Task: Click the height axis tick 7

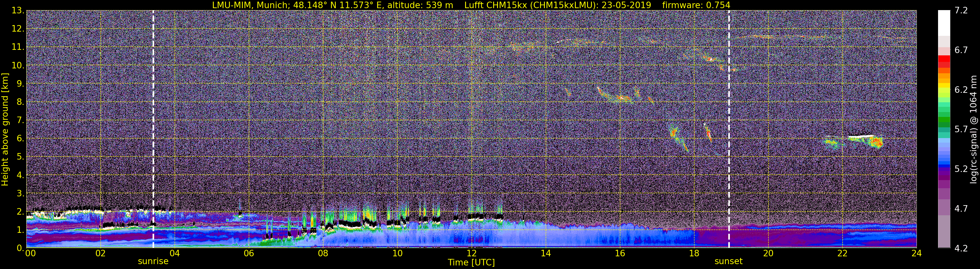Action: pyautogui.click(x=20, y=120)
